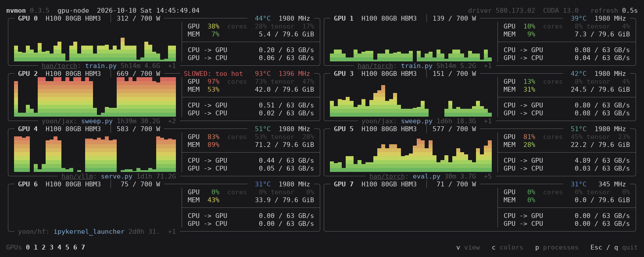
Task: Click the 'GPU 3' panel title
Action: click(344, 74)
